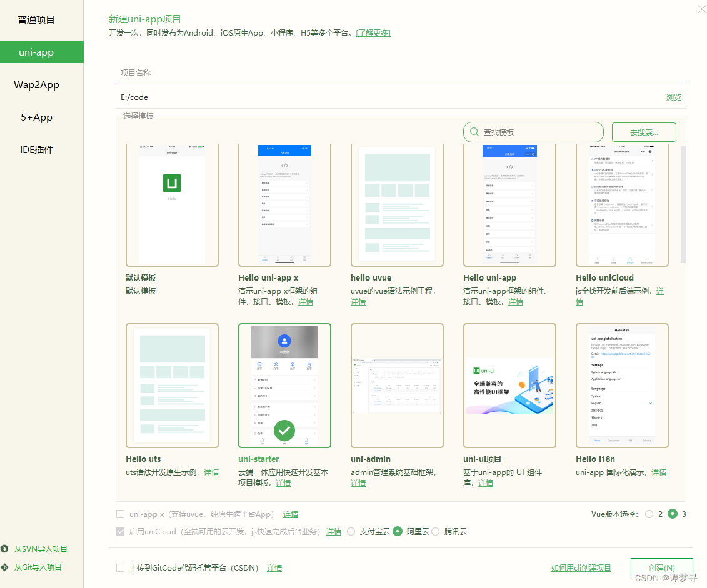Choose 腾讯云 cloud provider
This screenshot has width=707, height=588.
tap(436, 532)
